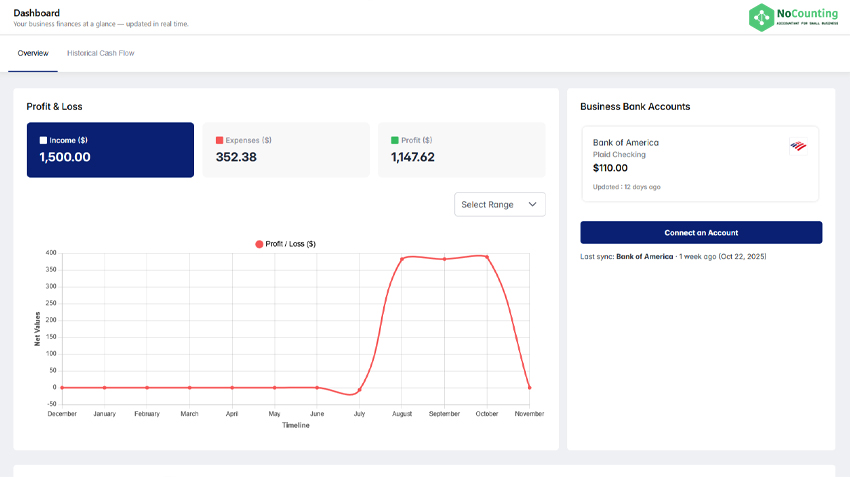Select the Income card showing 1,500.00

point(110,150)
